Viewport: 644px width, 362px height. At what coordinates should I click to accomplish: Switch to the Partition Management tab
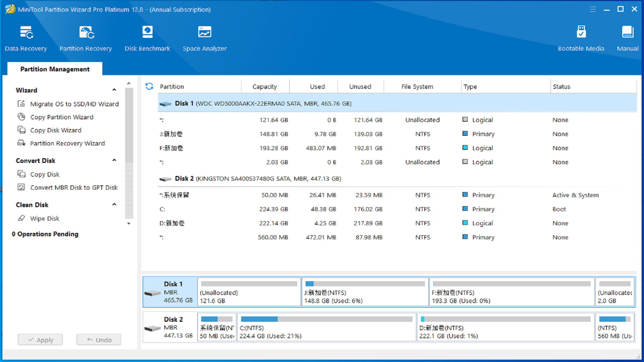55,69
